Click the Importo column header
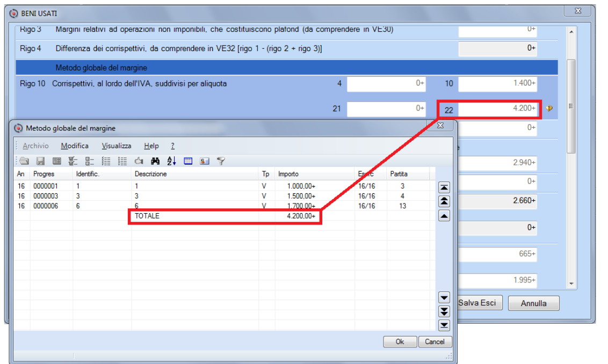This screenshot has width=608, height=364. (315, 174)
